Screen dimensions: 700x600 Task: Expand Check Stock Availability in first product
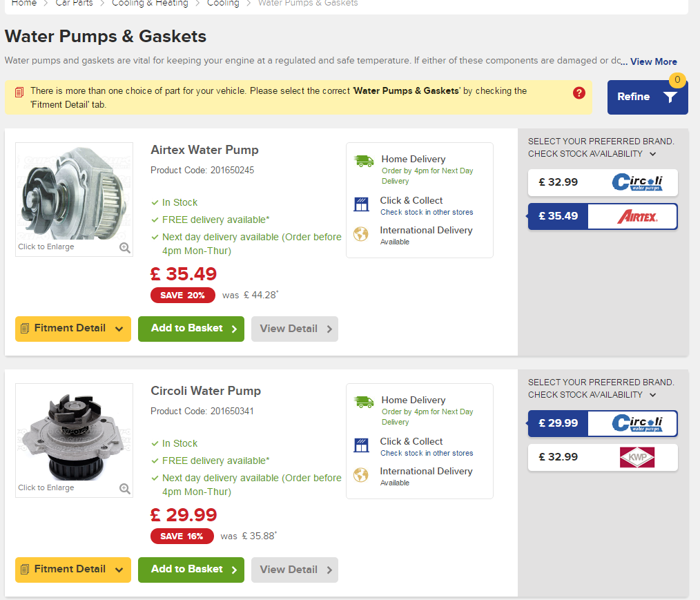point(653,154)
